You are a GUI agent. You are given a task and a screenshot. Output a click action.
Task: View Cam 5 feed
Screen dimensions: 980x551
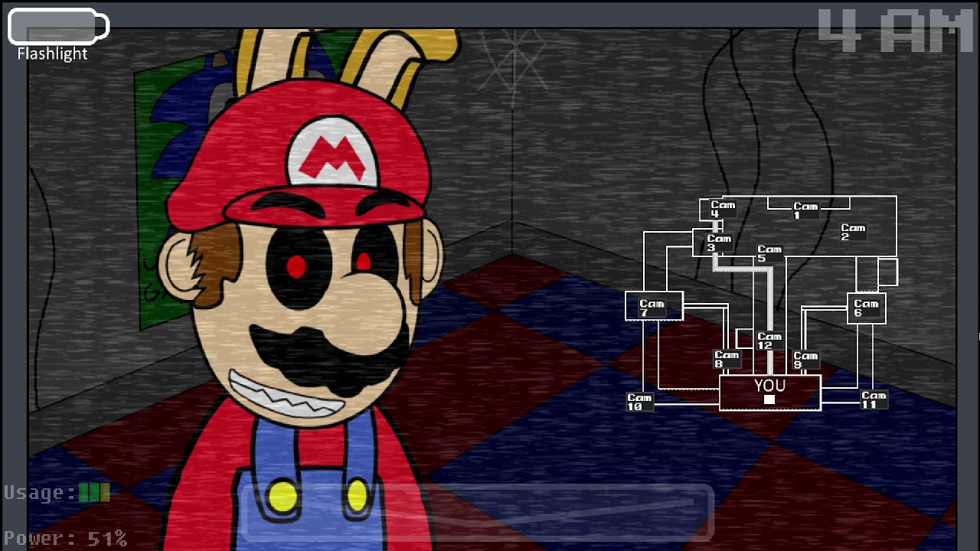pyautogui.click(x=769, y=253)
